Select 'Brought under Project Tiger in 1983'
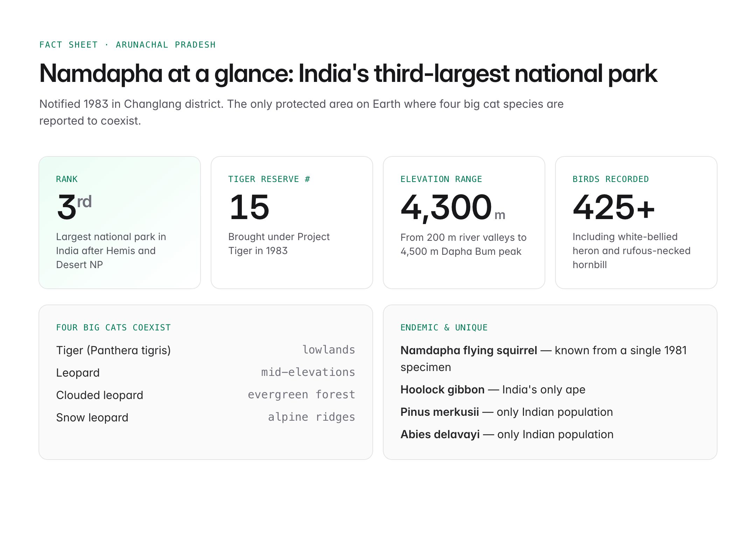756x560 pixels. pos(279,244)
